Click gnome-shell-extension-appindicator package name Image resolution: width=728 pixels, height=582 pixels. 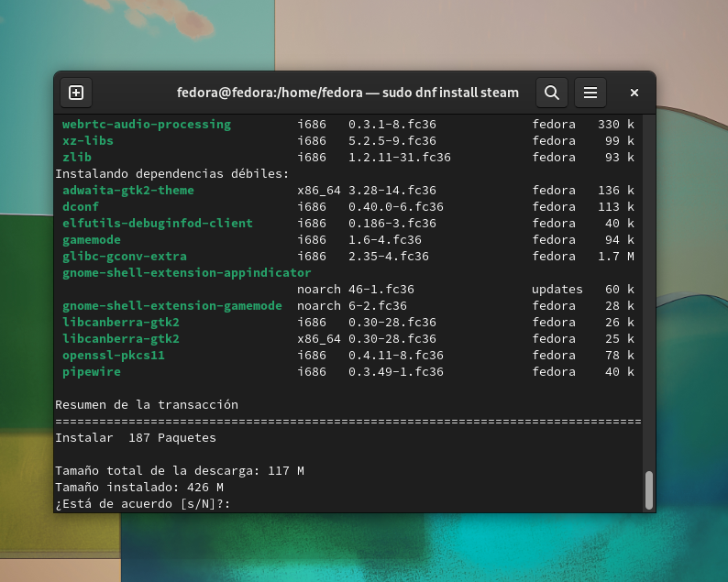187,273
